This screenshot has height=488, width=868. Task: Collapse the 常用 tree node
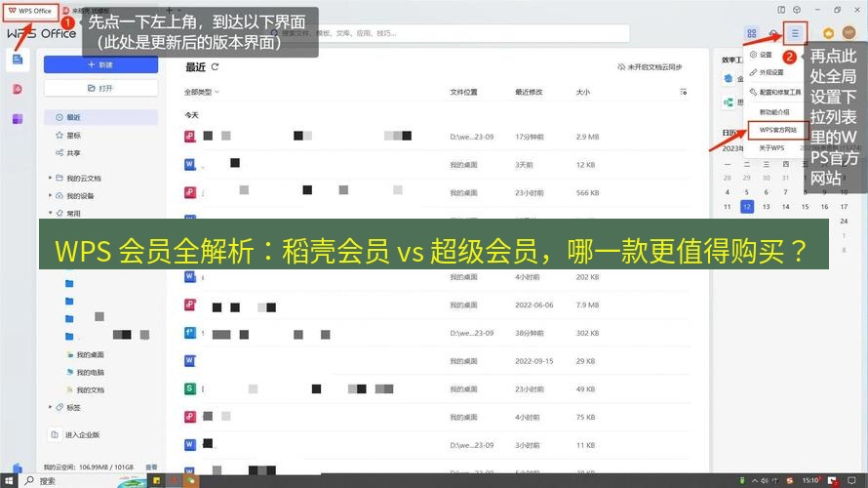(50, 213)
